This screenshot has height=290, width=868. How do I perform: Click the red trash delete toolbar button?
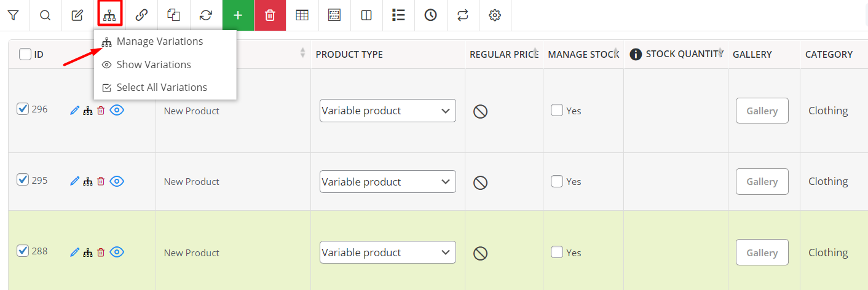[x=270, y=15]
